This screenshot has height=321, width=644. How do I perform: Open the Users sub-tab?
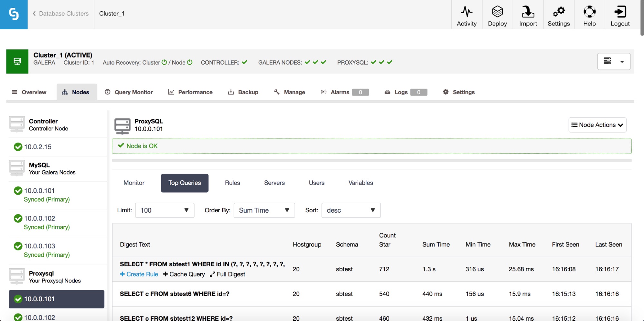coord(317,183)
